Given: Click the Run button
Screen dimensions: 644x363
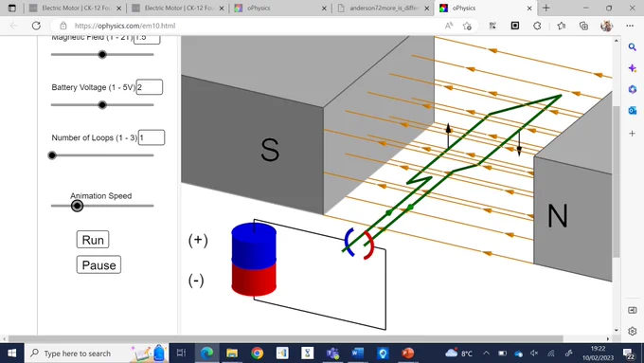Looking at the screenshot, I should [93, 240].
